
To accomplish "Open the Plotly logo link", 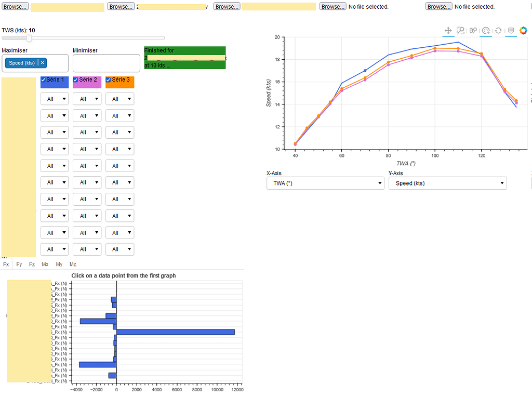I will 523,30.
